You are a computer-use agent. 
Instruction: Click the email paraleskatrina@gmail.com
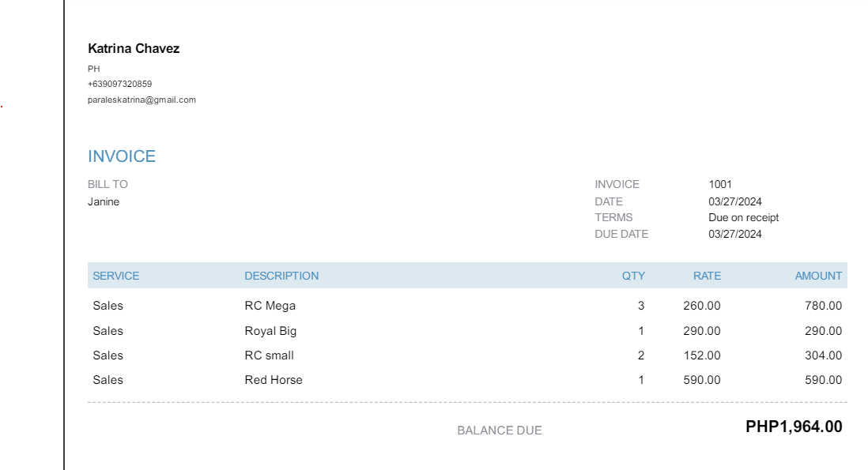click(142, 100)
